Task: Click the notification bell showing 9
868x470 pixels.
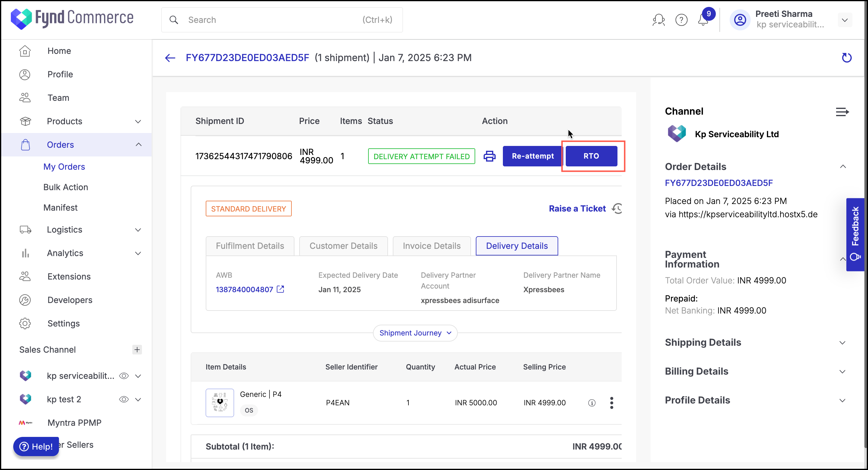Action: tap(703, 20)
